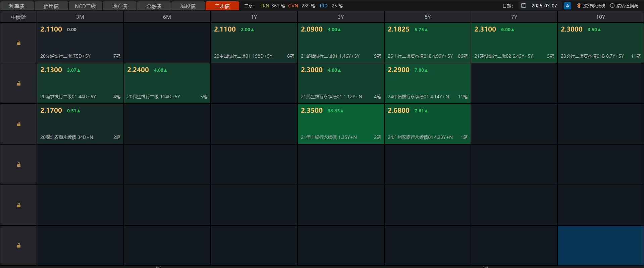Open the 25工行二级资本债01E quote cell

coord(427,43)
